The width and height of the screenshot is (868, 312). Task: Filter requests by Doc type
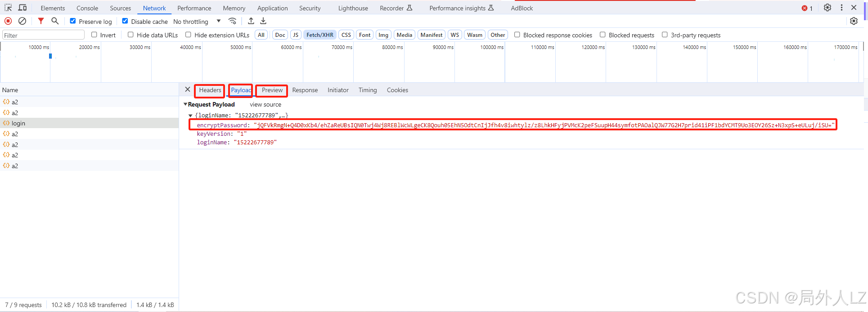[x=280, y=35]
